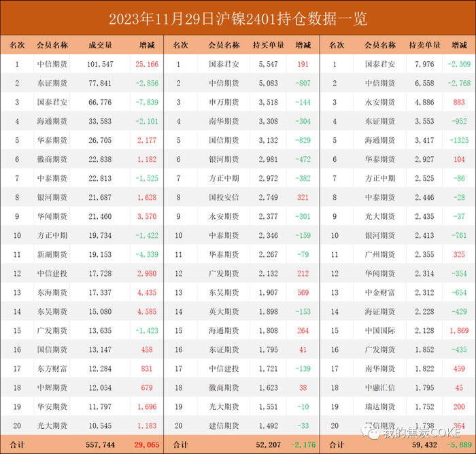Select the total change '29,065'
This screenshot has height=454, width=476.
click(x=147, y=445)
